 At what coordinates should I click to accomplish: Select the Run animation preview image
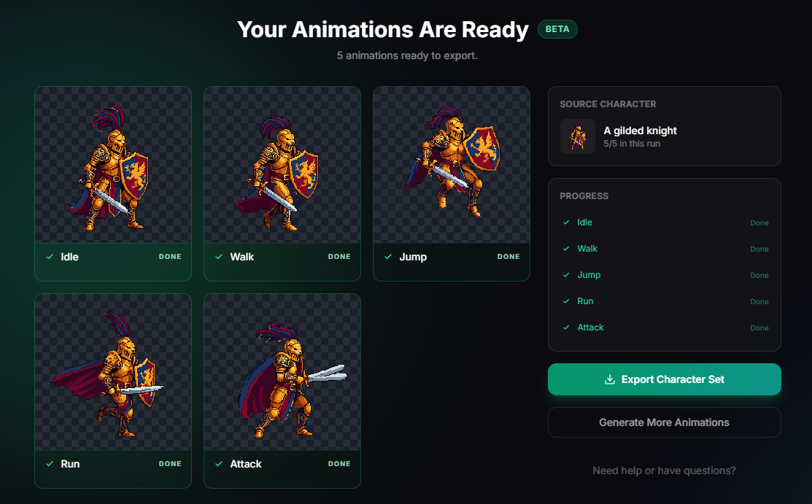[112, 371]
